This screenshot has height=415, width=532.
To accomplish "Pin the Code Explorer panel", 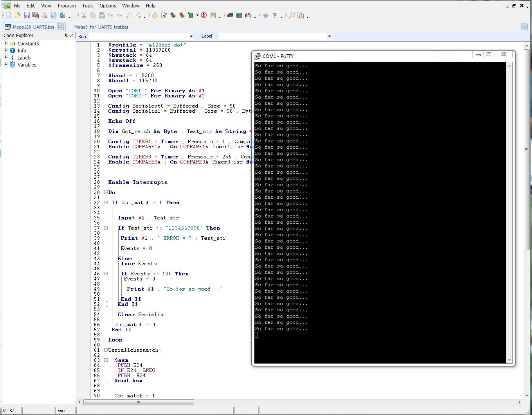I will (x=66, y=35).
